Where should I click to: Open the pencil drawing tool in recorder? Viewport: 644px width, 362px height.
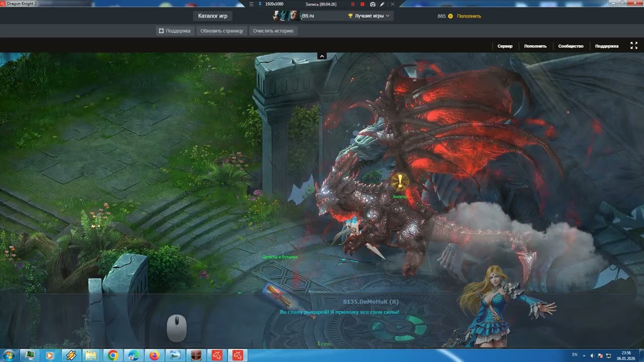coord(382,4)
